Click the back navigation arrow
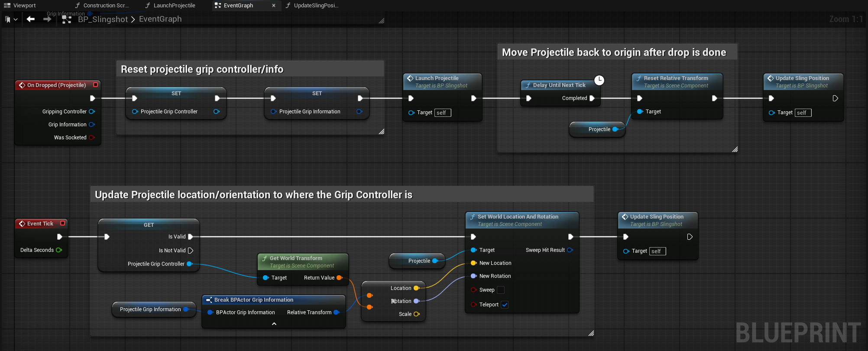868x351 pixels. coord(30,19)
